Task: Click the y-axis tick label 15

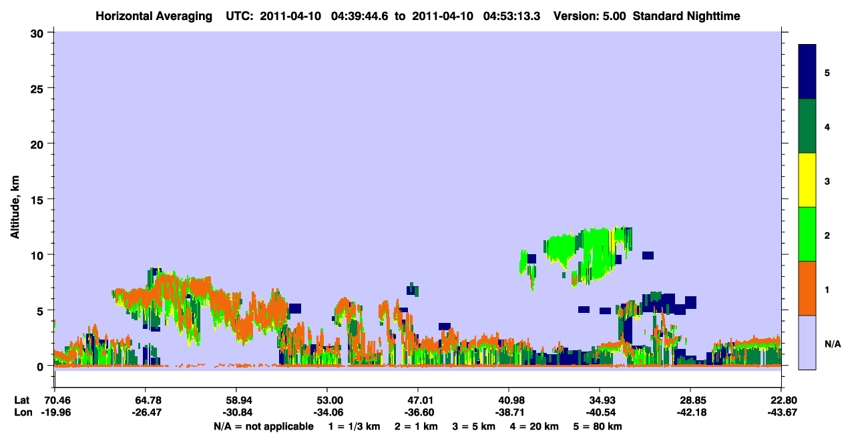Action: 38,199
